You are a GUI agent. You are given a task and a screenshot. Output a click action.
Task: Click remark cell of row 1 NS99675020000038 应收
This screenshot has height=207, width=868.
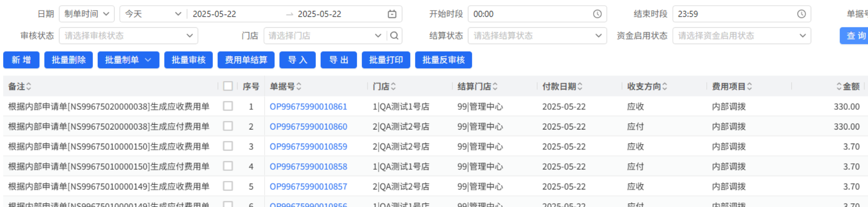[109, 107]
